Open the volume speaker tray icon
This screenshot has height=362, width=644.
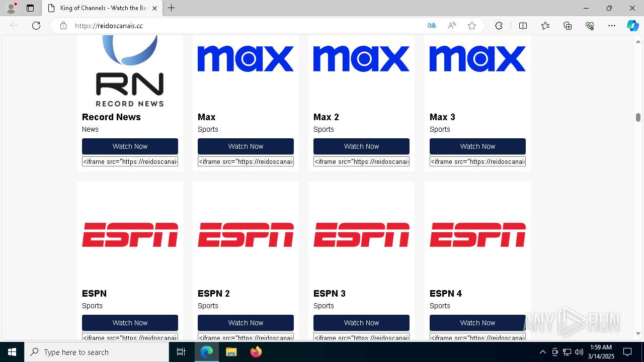point(579,352)
